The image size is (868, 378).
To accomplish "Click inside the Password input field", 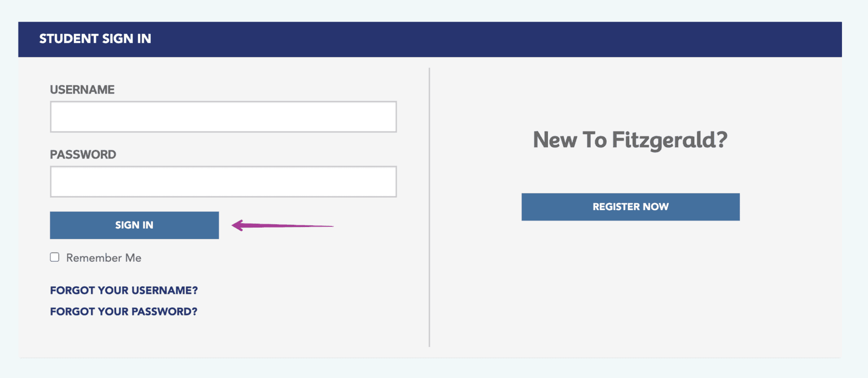I will coord(222,181).
